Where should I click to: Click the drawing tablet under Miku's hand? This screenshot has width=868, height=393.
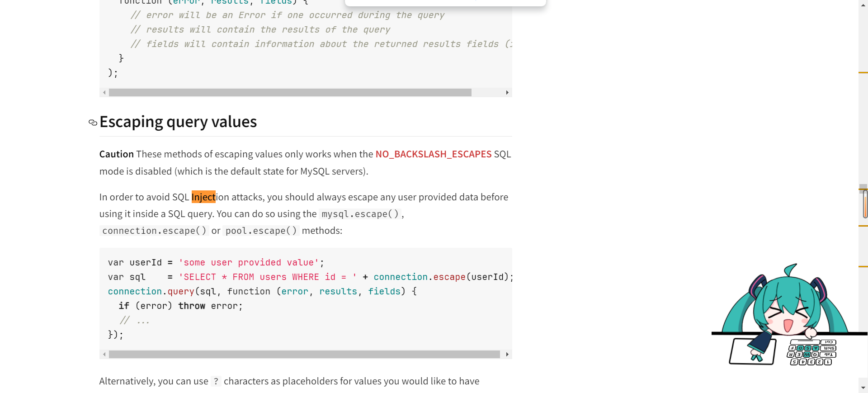[752, 351]
